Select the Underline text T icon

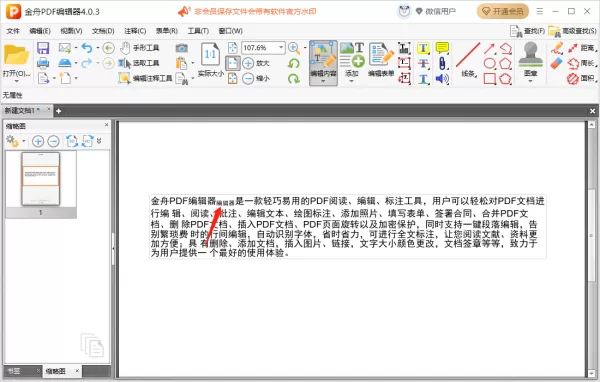coord(423,79)
